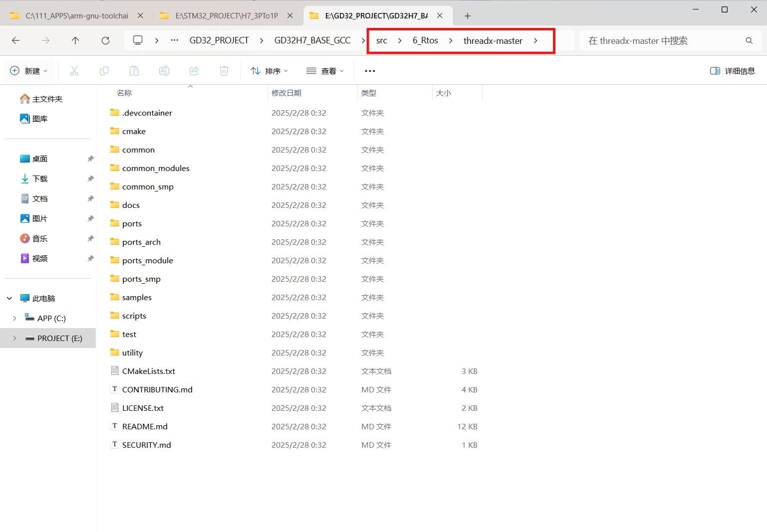The width and height of the screenshot is (767, 532).
Task: Open the 查看 (View) dropdown
Action: click(325, 71)
